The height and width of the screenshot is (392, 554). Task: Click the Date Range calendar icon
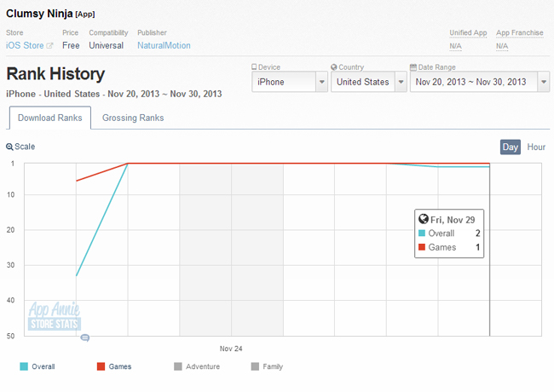pyautogui.click(x=413, y=66)
